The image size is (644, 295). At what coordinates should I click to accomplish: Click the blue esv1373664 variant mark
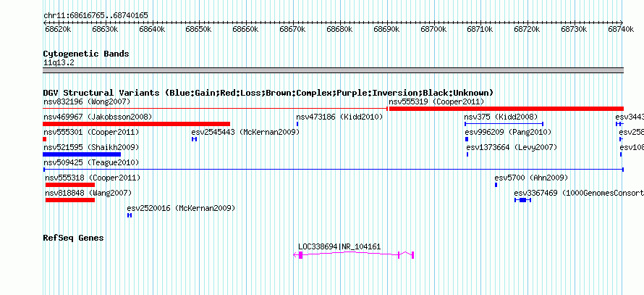(x=467, y=154)
